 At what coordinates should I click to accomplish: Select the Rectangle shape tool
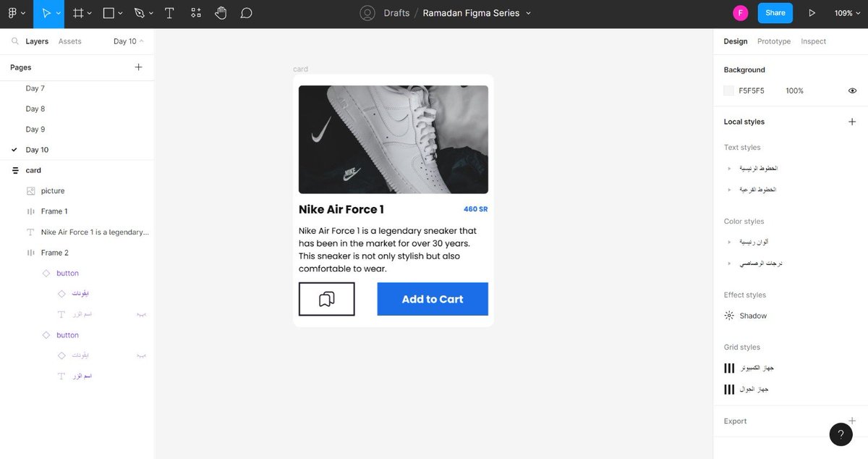tap(109, 13)
